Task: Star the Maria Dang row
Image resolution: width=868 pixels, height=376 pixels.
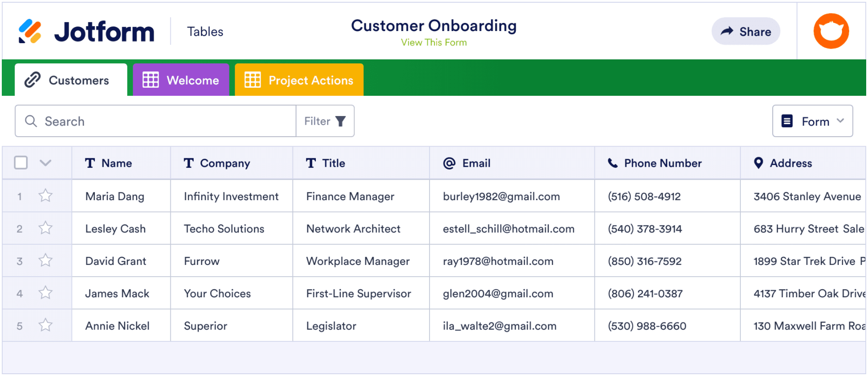Action: (45, 196)
